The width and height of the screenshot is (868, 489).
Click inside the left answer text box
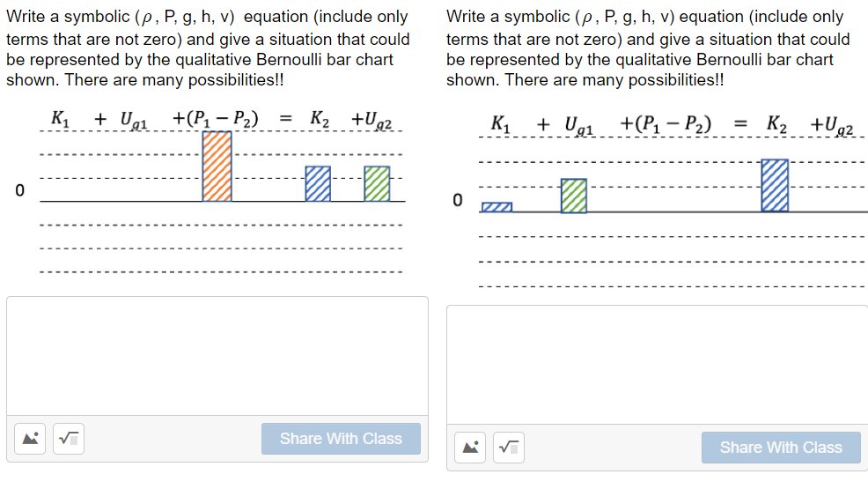coord(217,355)
